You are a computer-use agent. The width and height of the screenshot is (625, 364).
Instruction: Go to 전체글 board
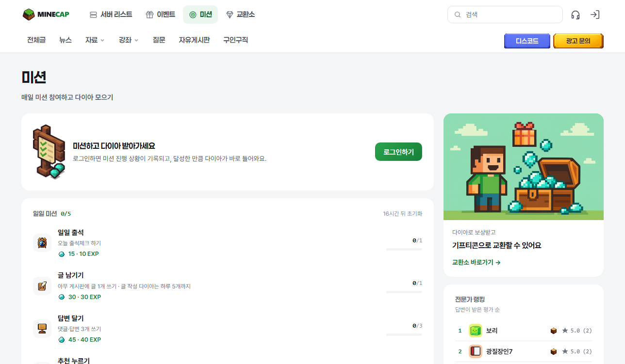36,40
